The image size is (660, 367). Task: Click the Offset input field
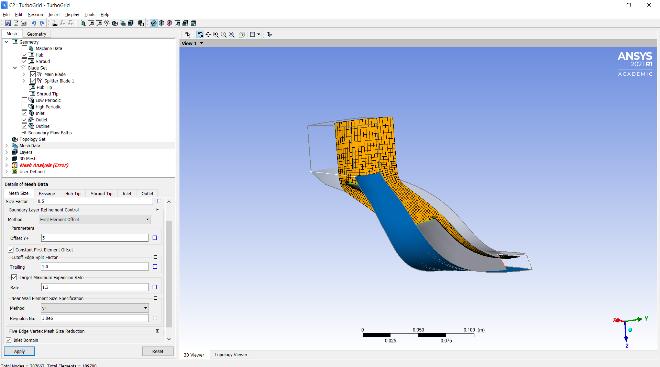[95, 238]
